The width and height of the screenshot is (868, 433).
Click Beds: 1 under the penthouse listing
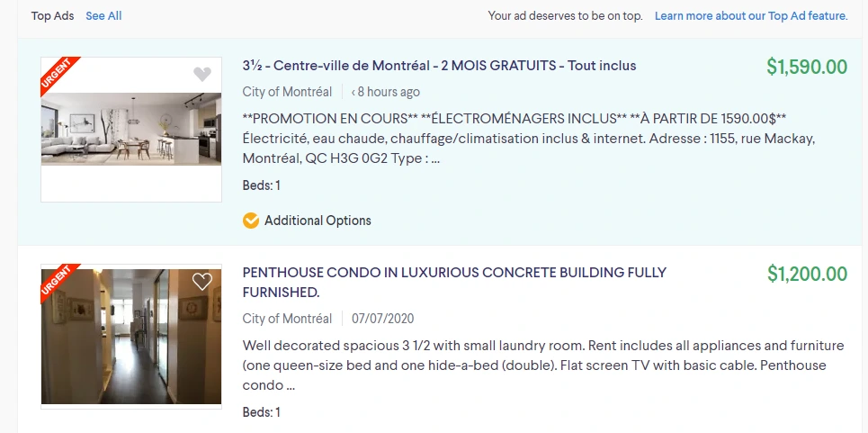261,412
